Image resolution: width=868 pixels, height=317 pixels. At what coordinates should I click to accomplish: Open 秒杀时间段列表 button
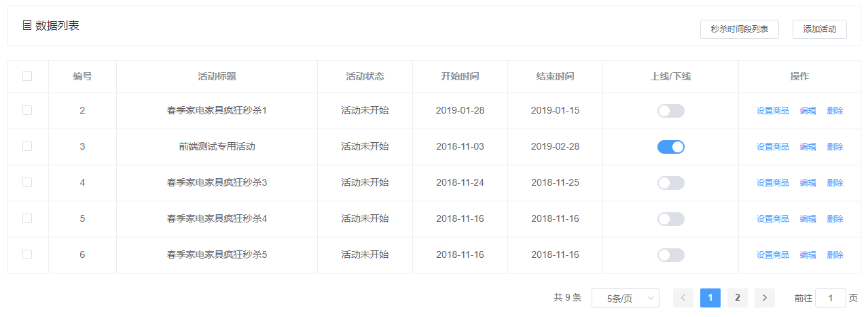coord(739,29)
